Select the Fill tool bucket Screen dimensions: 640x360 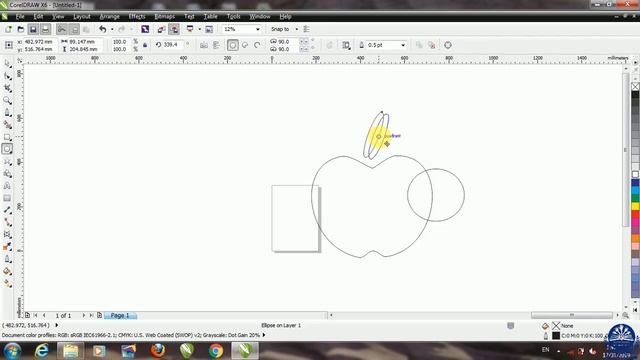click(7, 271)
